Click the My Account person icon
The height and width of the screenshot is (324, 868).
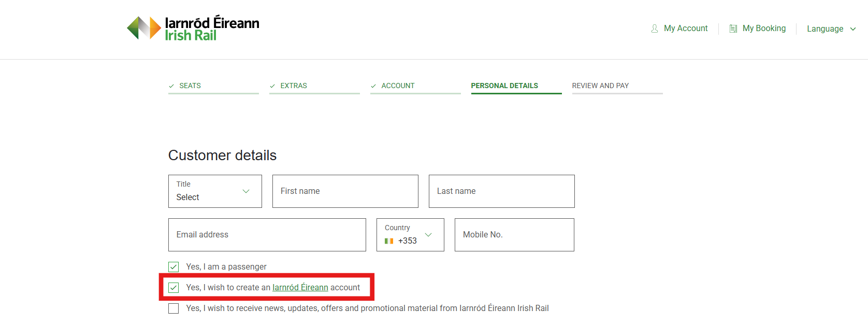point(655,29)
